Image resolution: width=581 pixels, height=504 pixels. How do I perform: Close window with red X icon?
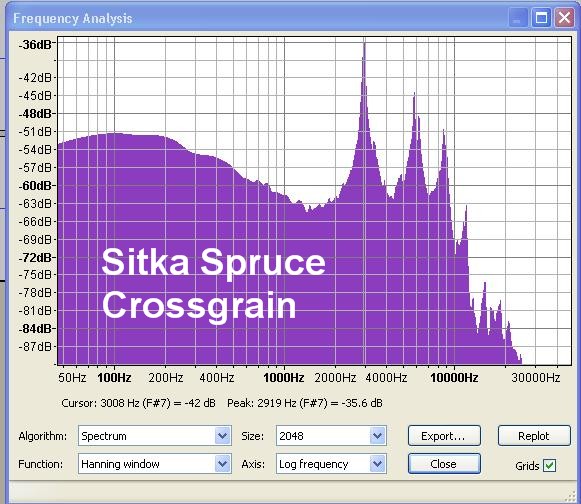(x=564, y=18)
